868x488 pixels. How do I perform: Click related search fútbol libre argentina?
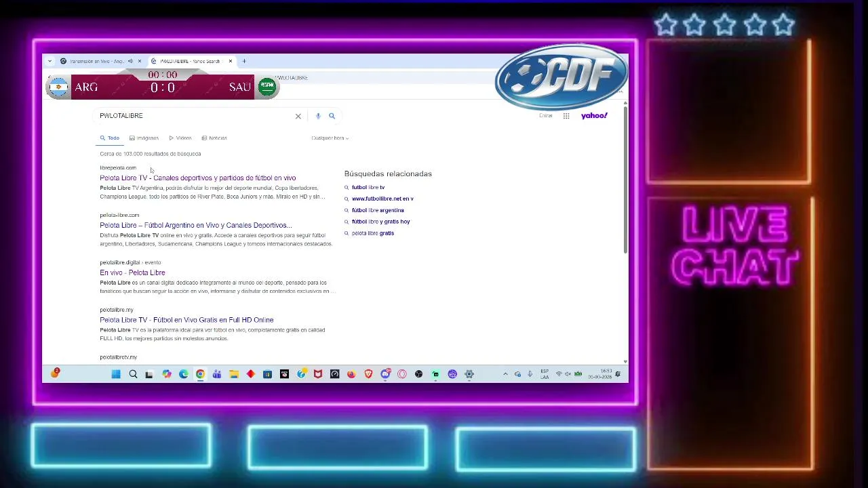pyautogui.click(x=378, y=210)
